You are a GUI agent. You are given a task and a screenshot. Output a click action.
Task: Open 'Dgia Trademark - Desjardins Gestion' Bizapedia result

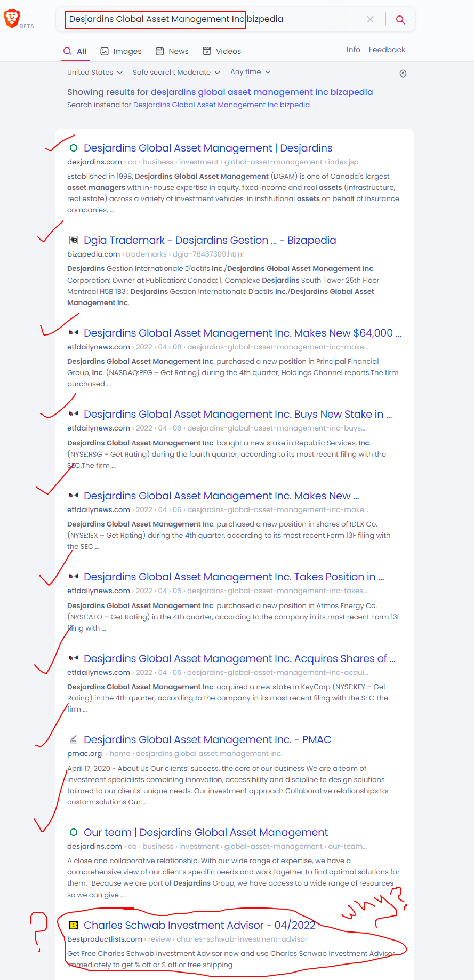point(210,240)
